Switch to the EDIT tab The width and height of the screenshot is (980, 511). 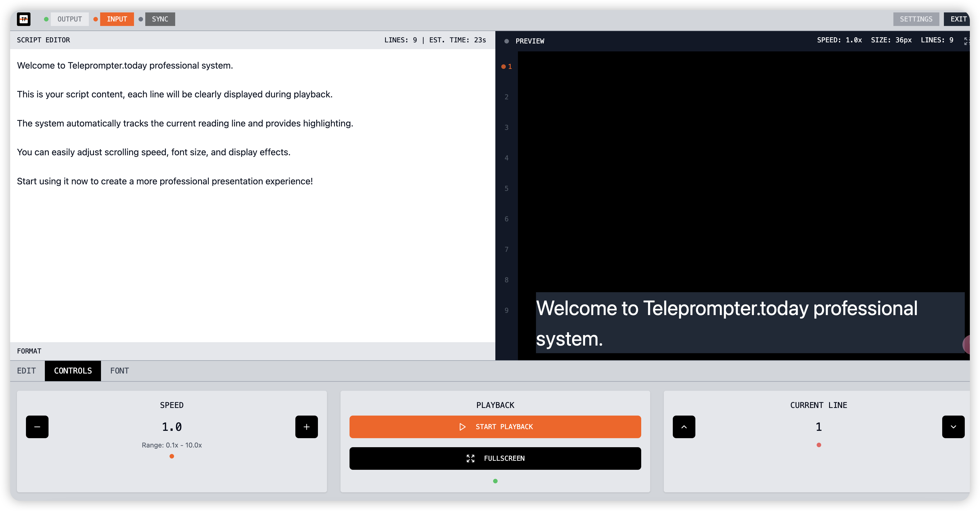click(27, 370)
